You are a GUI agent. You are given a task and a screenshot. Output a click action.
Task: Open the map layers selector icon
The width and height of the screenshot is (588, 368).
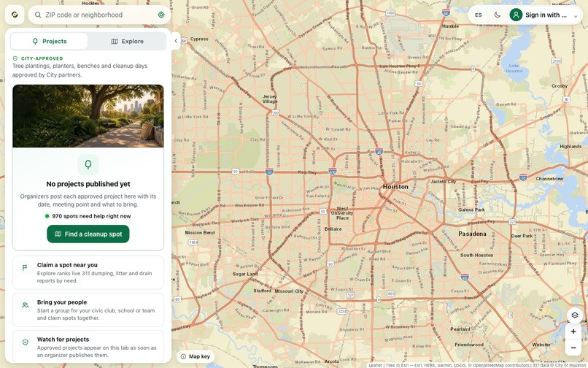coord(574,315)
